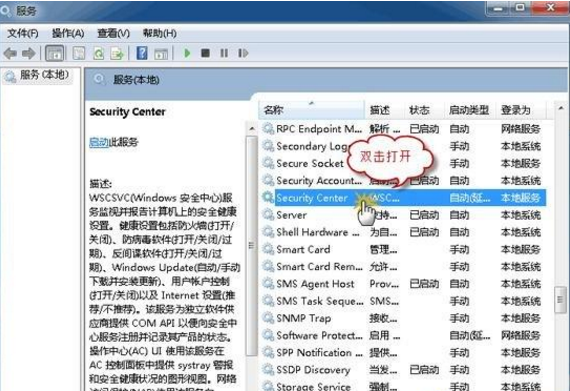Select the Secure Socket service row
This screenshot has width=570, height=391.
point(404,163)
